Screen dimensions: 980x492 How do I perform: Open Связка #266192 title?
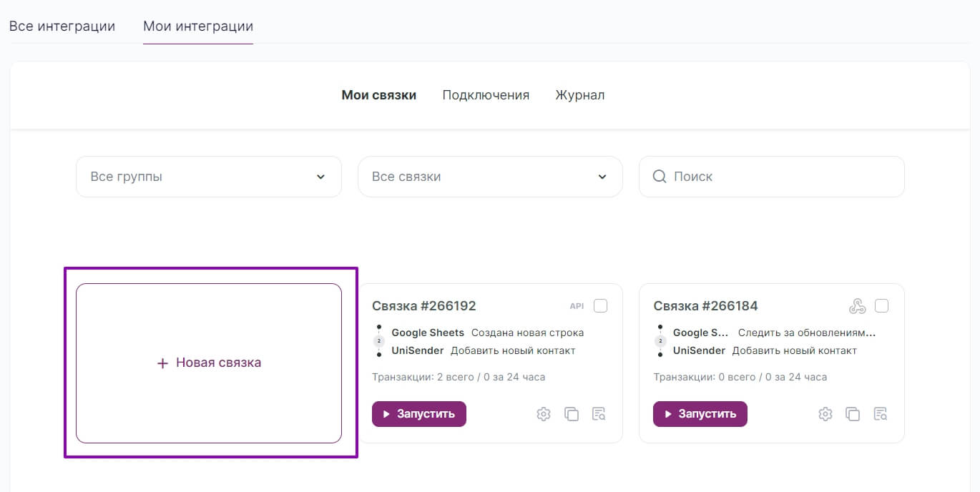(x=424, y=306)
